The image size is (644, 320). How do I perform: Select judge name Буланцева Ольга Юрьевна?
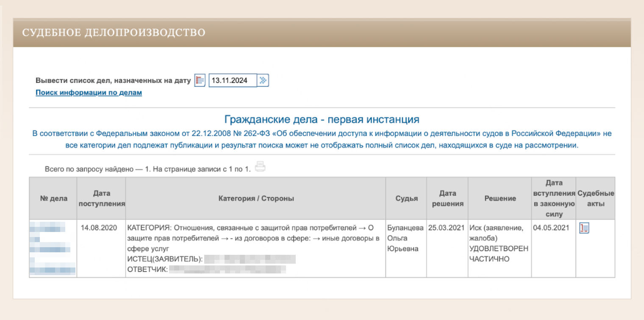tap(405, 238)
